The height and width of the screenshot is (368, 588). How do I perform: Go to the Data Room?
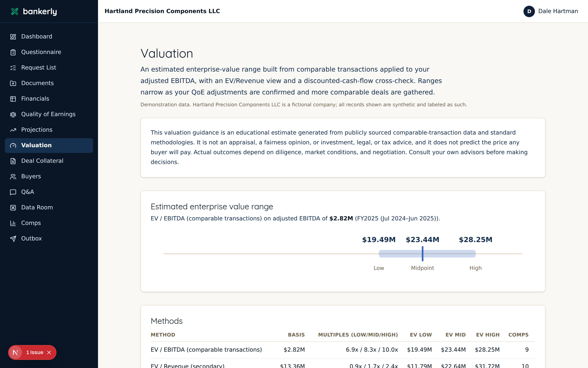(49, 208)
